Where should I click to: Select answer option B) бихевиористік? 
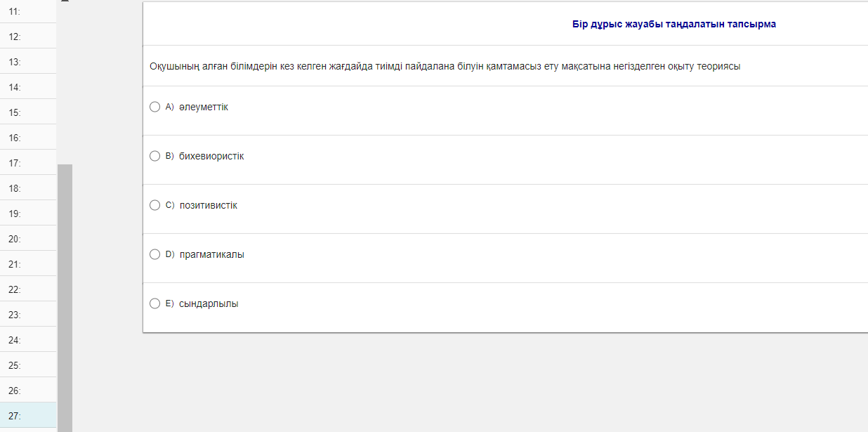pos(155,156)
